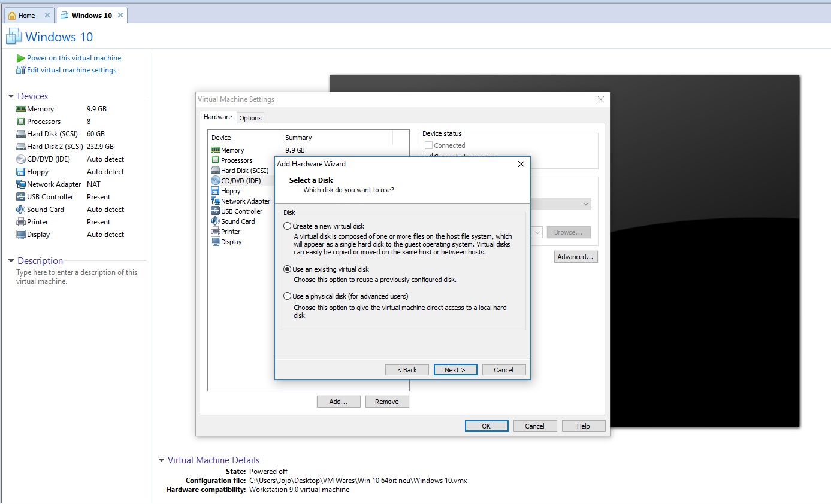
Task: Click the Printer icon in sidebar Devices
Action: point(21,222)
